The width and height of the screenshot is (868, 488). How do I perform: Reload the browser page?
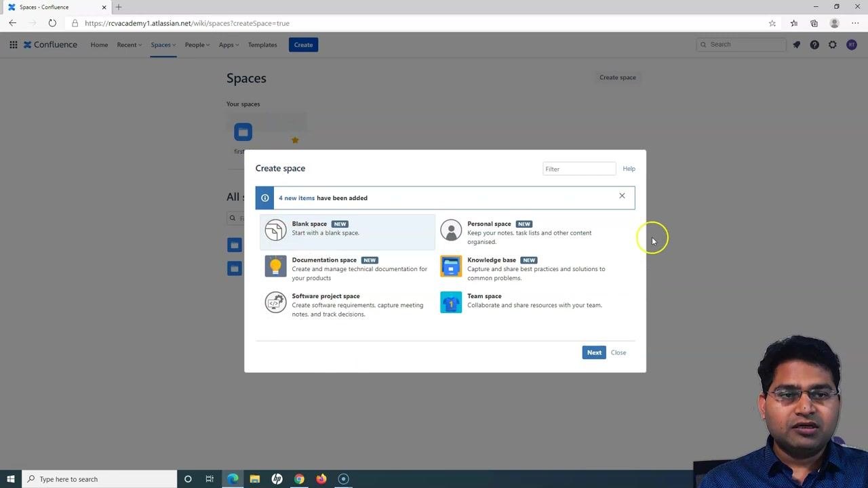[x=52, y=23]
